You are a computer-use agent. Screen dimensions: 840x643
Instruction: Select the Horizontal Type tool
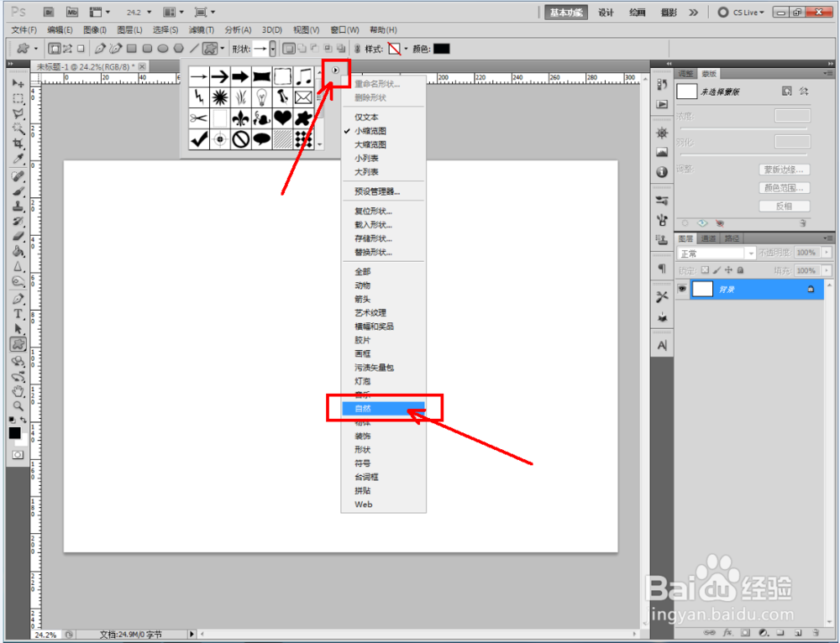pos(18,314)
